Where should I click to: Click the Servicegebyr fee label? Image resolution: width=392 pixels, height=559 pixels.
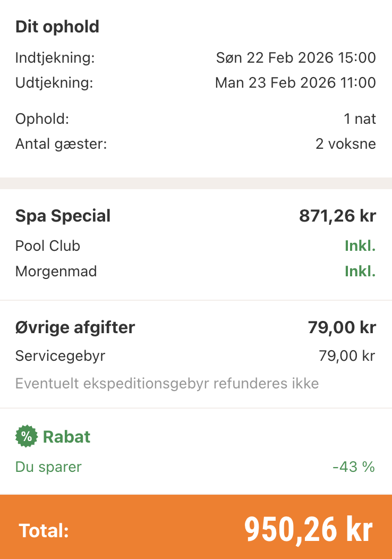[60, 355]
